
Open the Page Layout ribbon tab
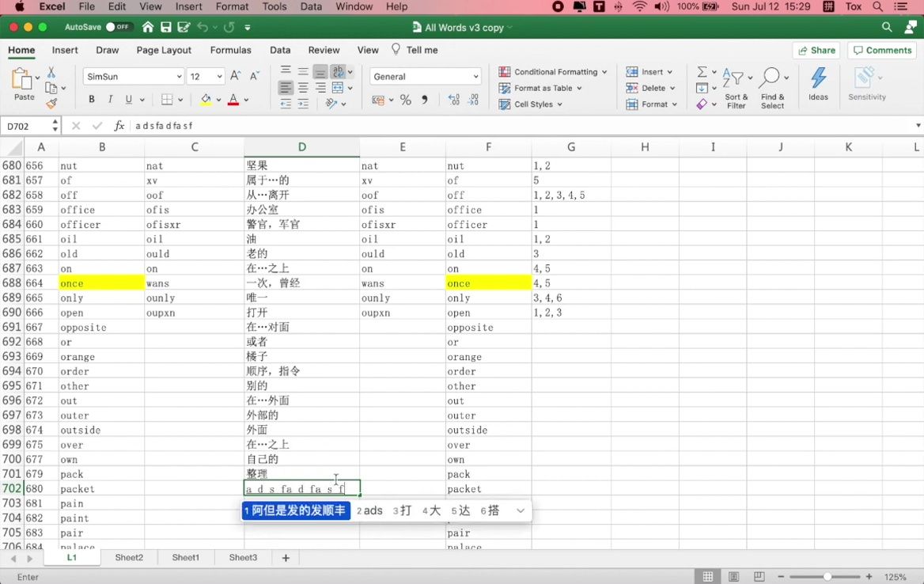pyautogui.click(x=164, y=50)
